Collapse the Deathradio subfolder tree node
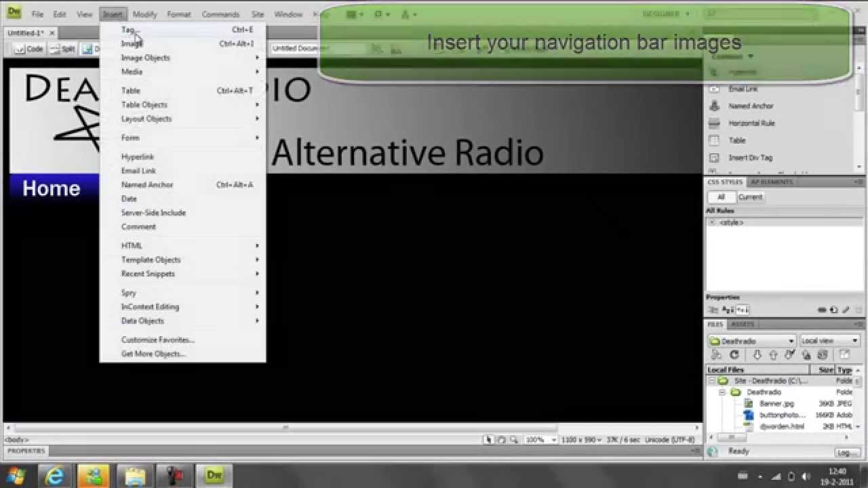Viewport: 868px width, 488px height. click(722, 392)
